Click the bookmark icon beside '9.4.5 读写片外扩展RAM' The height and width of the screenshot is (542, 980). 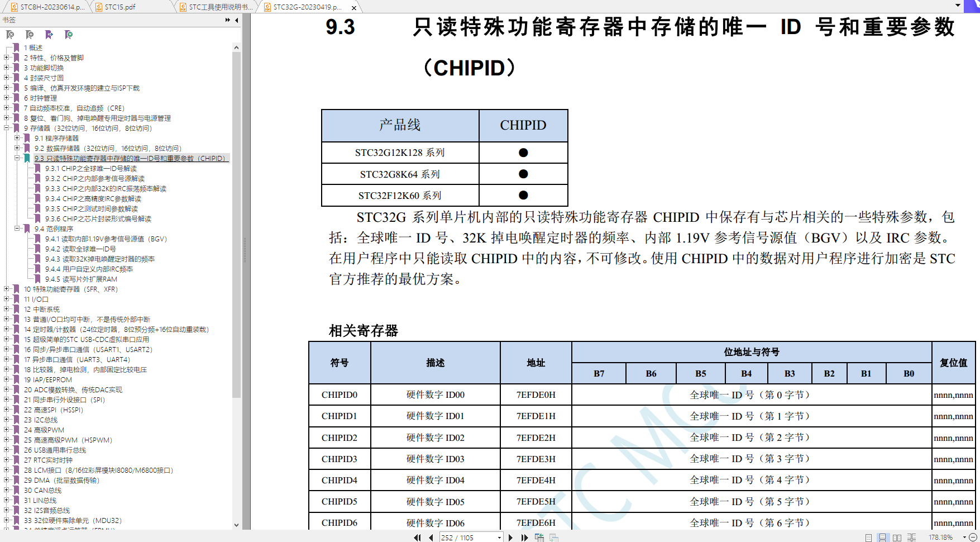38,279
